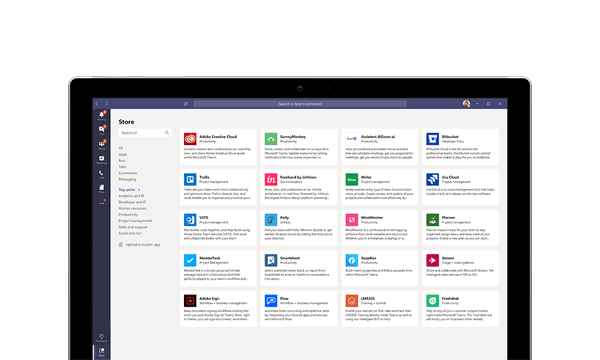Click the Flow app icon
This screenshot has height=360, width=600.
(x=271, y=301)
